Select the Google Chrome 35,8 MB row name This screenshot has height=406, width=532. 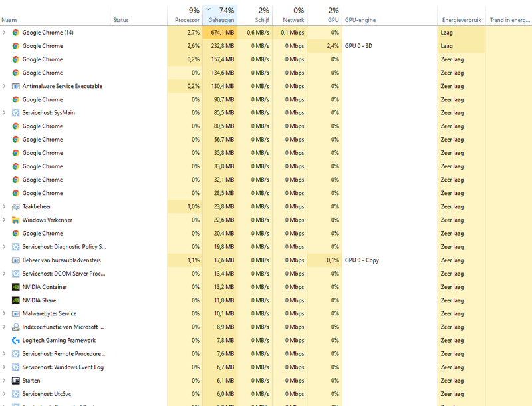click(43, 153)
